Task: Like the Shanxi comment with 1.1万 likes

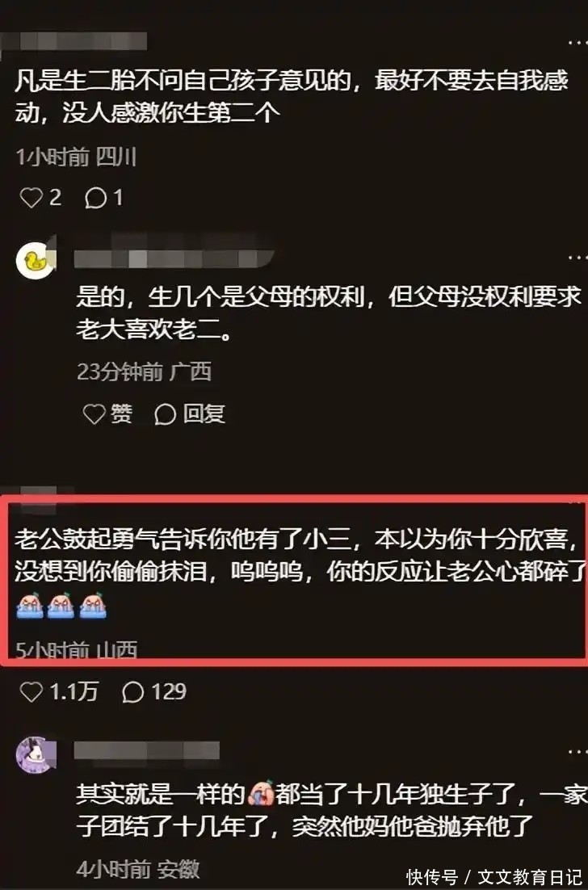Action: click(58, 692)
